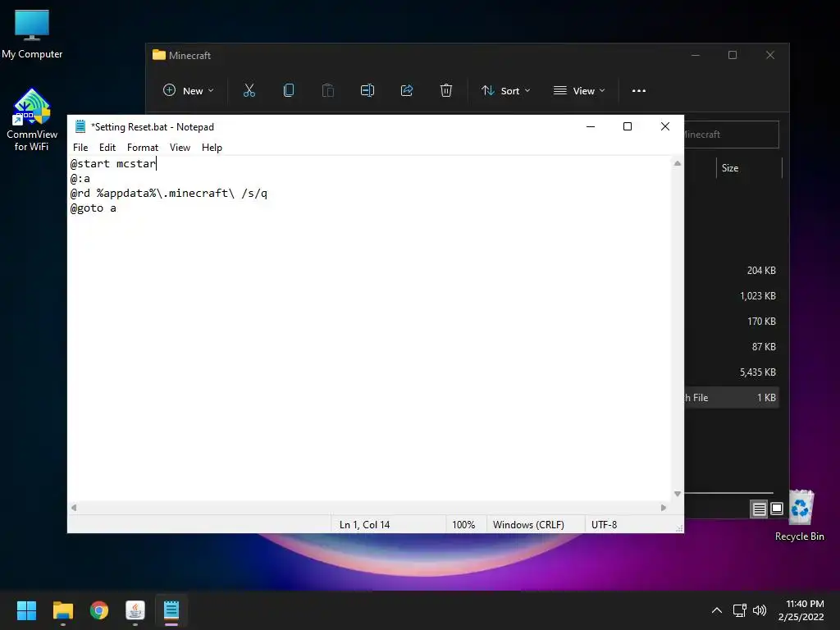
Task: Open the New dropdown in Minecraft window
Action: click(x=188, y=90)
